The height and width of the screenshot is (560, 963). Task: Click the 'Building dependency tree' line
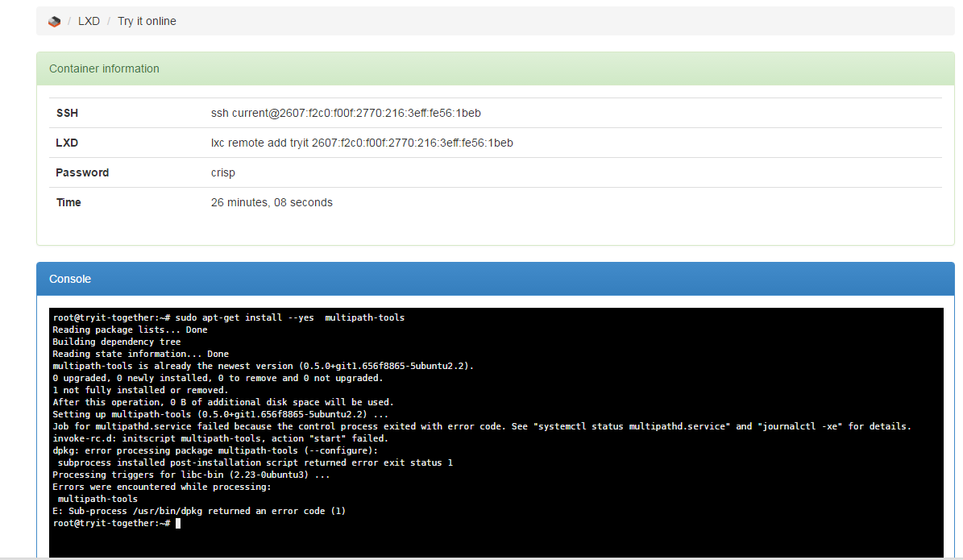pos(117,342)
